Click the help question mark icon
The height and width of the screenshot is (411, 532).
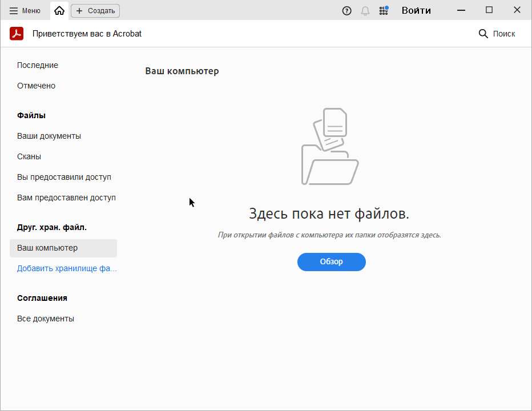click(346, 11)
